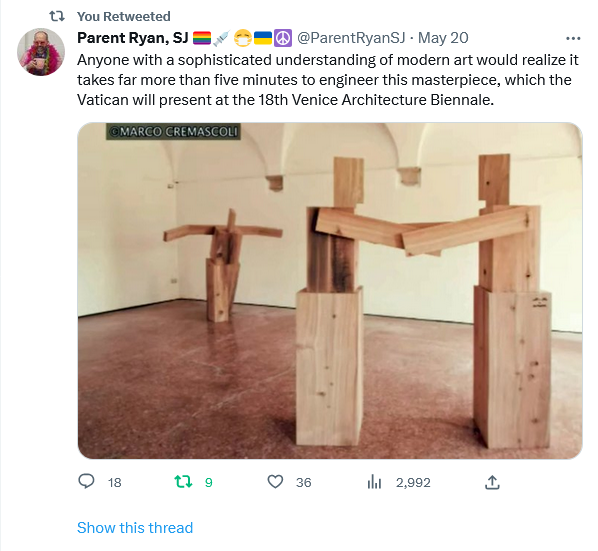This screenshot has width=598, height=551.
Task: Click the Parent Ryan, SJ display name
Action: pyautogui.click(x=133, y=38)
